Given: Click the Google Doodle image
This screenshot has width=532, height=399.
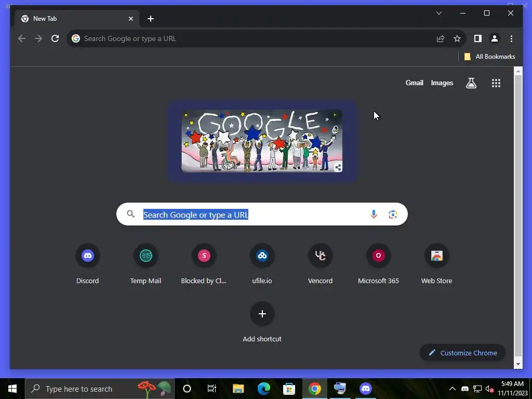Looking at the screenshot, I should point(262,141).
